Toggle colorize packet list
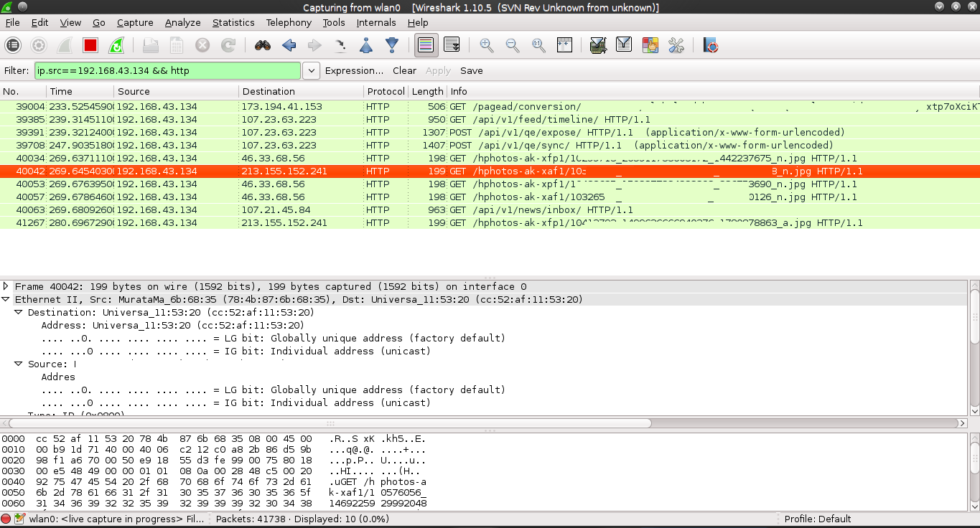The image size is (980, 528). point(426,46)
